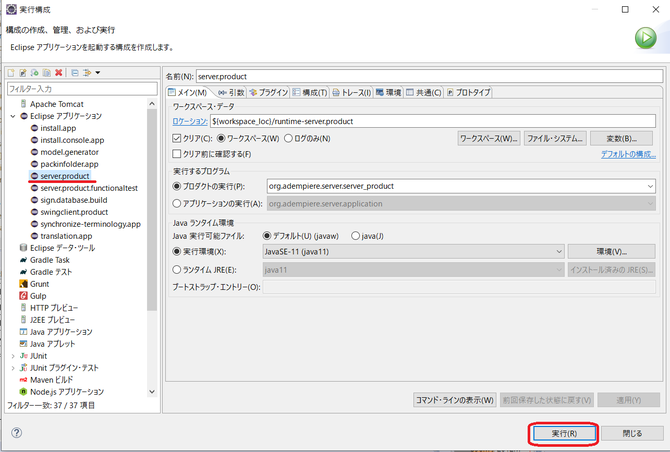Click the Node.js アプリケーション green icon

coord(24,391)
